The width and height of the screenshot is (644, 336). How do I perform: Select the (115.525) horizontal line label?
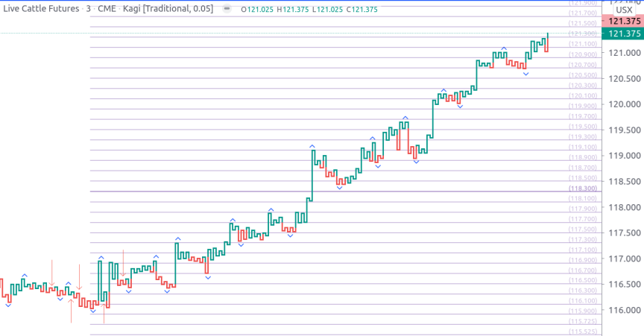(x=583, y=332)
